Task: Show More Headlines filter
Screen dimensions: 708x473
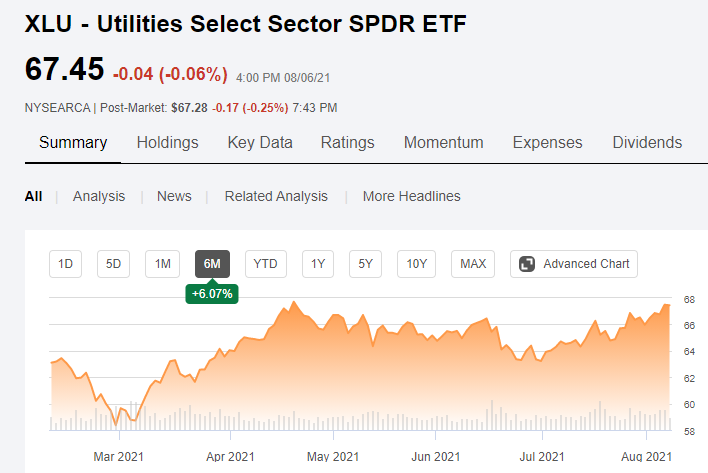Action: [x=411, y=196]
